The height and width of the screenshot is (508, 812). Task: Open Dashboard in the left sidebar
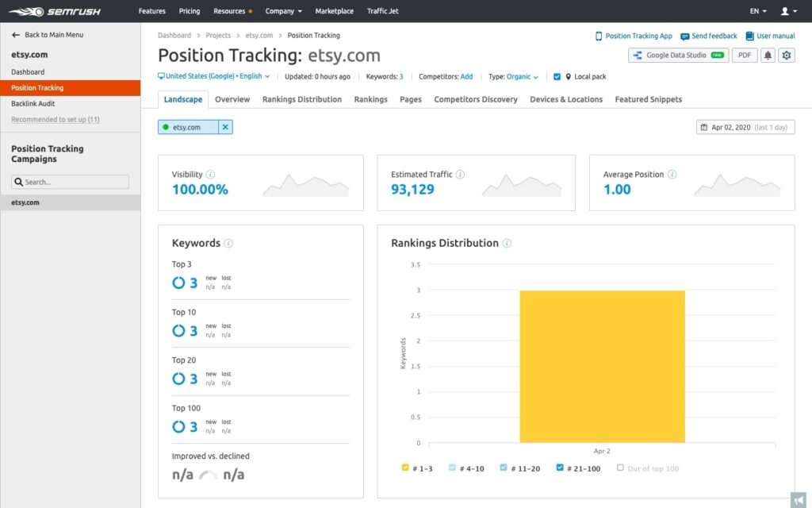pos(28,72)
